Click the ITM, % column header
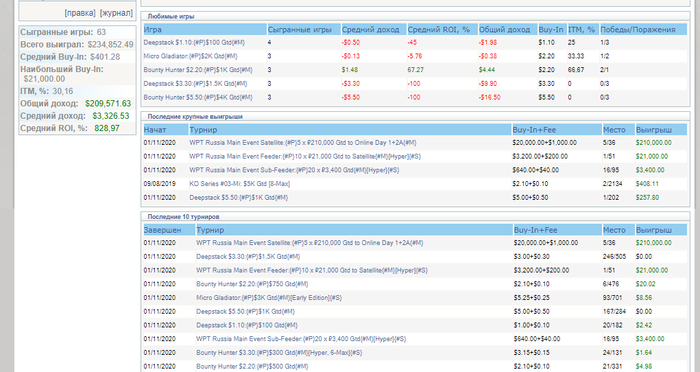Viewport: 700px width, 372px height. [582, 30]
